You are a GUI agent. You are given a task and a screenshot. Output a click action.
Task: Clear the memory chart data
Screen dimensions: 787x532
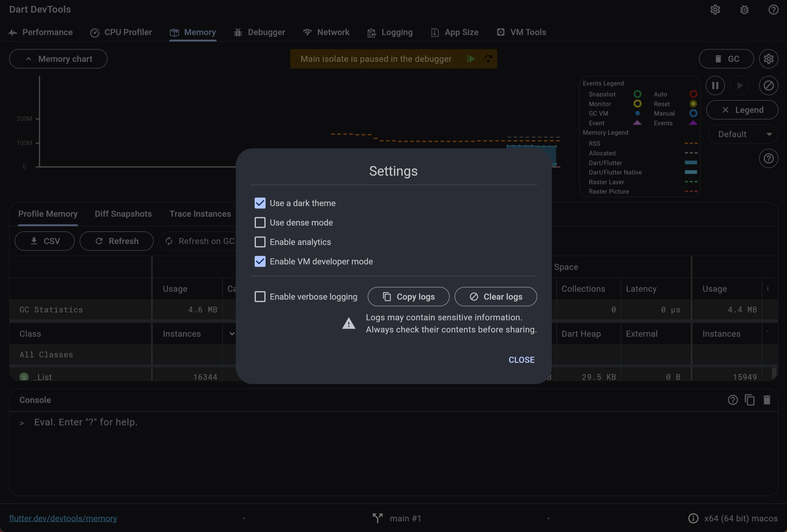(768, 86)
